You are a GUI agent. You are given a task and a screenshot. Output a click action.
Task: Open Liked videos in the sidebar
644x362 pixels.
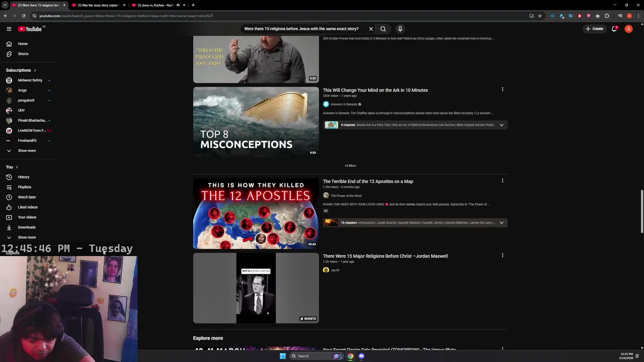point(28,207)
